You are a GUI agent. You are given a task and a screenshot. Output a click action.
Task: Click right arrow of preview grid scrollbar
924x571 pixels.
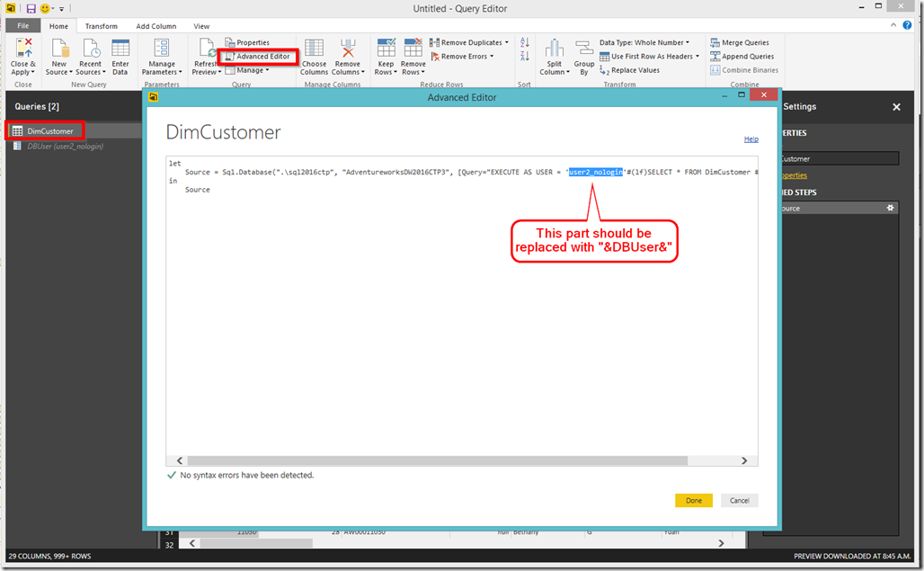tap(721, 543)
